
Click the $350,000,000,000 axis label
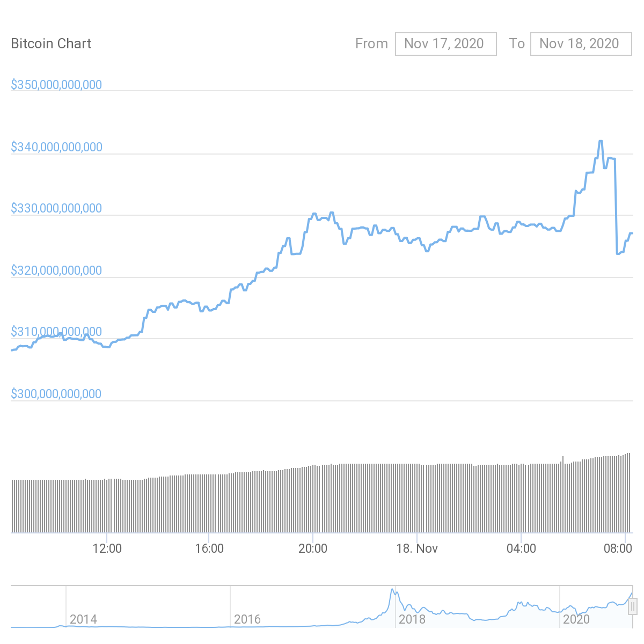[56, 85]
